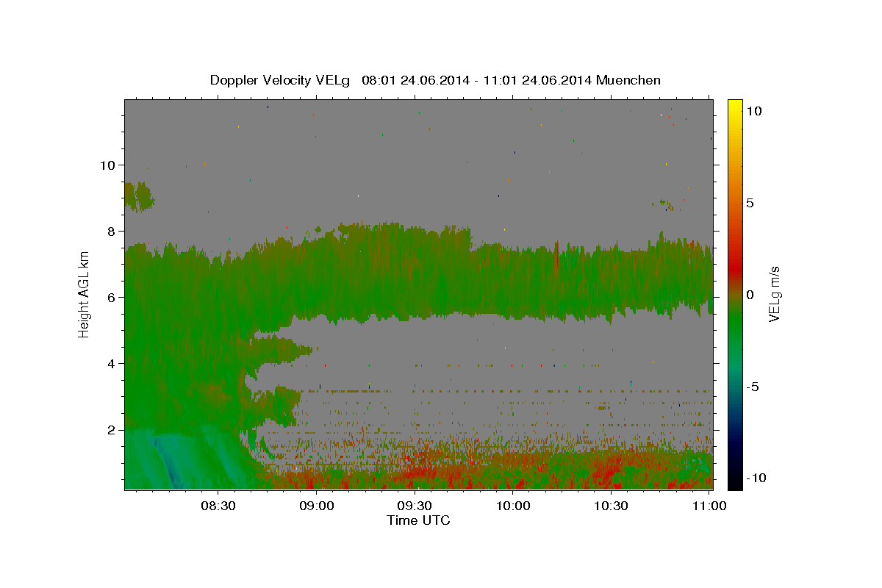Click the '10:30' time axis label
Screen dimensions: 882x588
[612, 506]
